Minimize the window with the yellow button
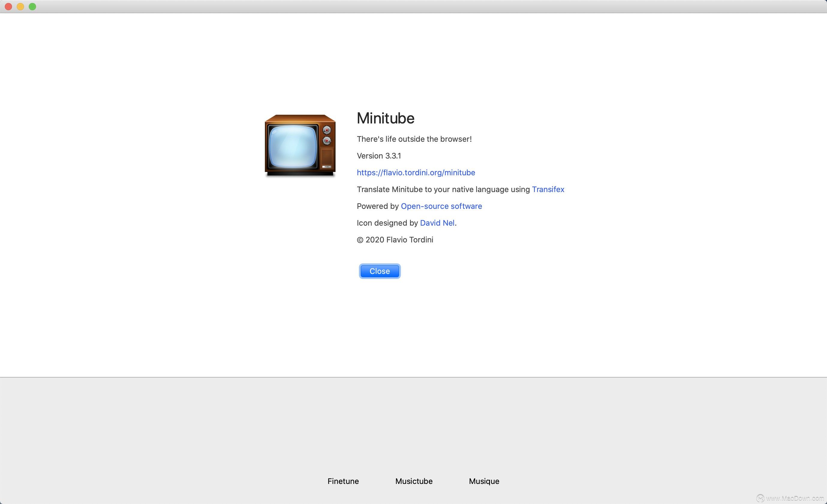The width and height of the screenshot is (827, 504). tap(20, 6)
